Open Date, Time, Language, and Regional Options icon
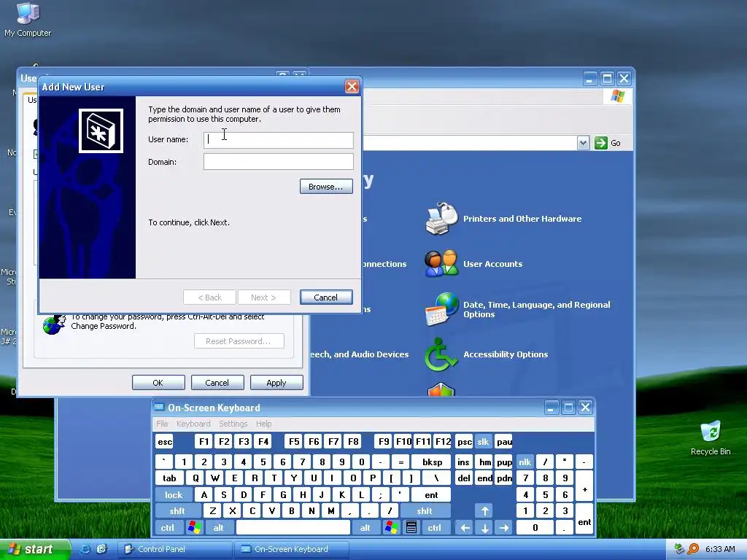 pyautogui.click(x=441, y=309)
